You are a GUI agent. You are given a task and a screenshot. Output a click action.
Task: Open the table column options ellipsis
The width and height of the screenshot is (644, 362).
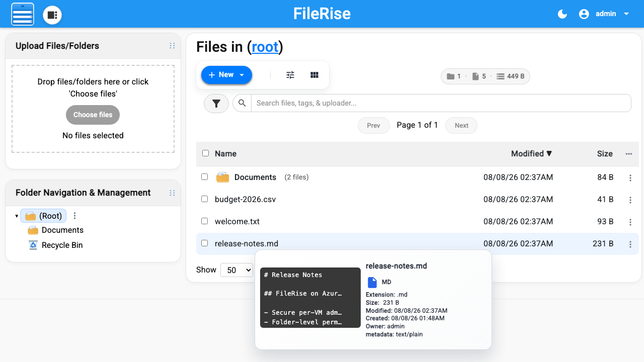click(x=629, y=154)
